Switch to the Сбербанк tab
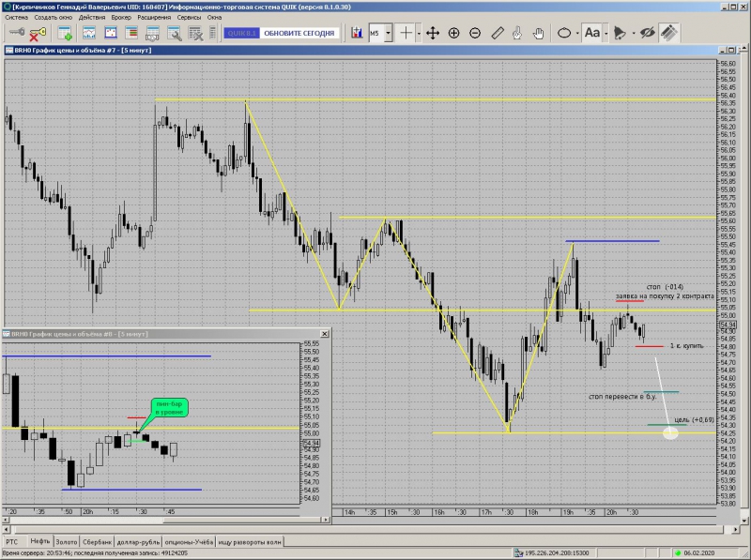751x560 pixels. (98, 542)
